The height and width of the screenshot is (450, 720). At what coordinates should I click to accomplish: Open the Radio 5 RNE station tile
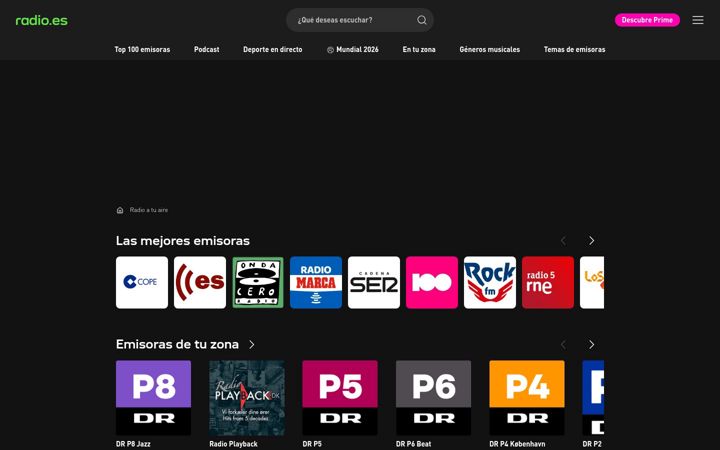[x=548, y=282]
